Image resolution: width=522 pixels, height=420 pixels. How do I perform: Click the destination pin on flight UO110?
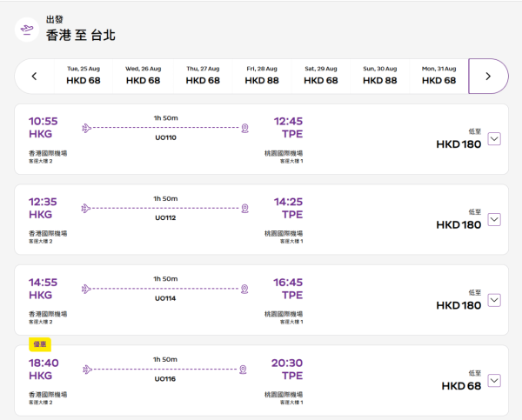(245, 128)
